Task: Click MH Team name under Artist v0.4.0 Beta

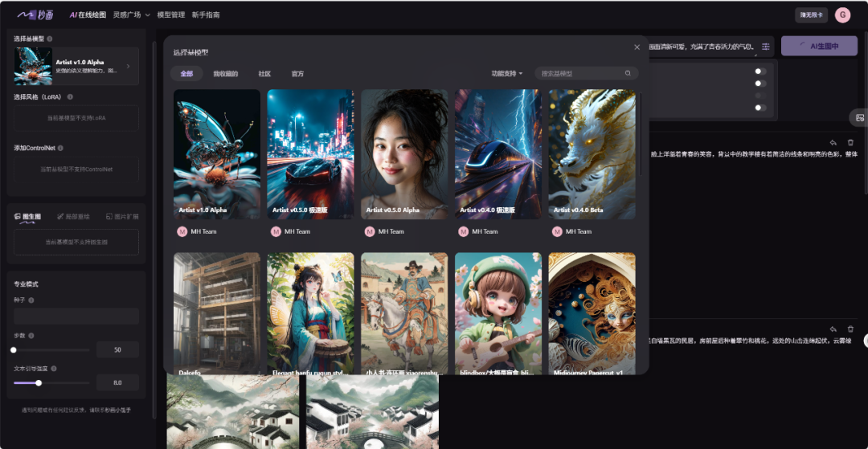Action: coord(579,231)
